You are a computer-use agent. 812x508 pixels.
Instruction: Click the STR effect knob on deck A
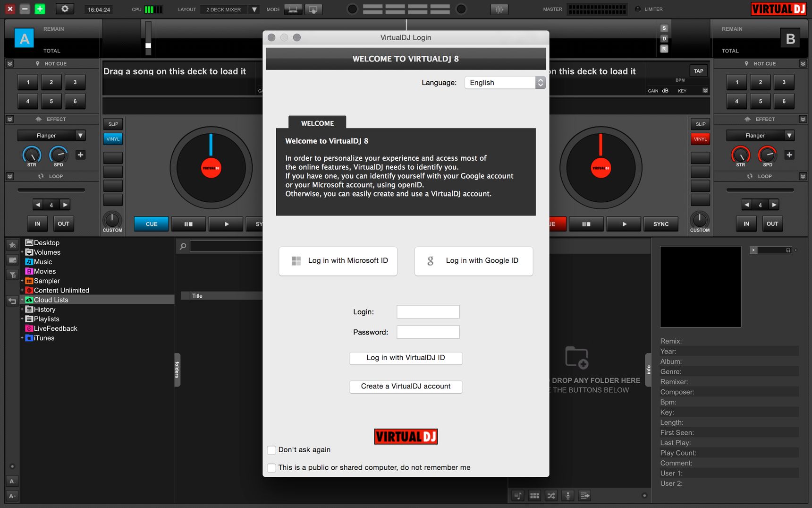coord(32,155)
